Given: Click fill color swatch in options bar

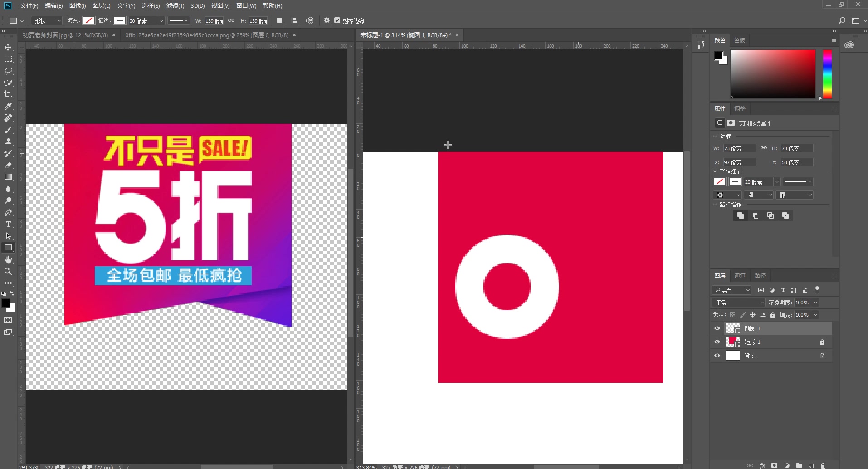Looking at the screenshot, I should 89,20.
